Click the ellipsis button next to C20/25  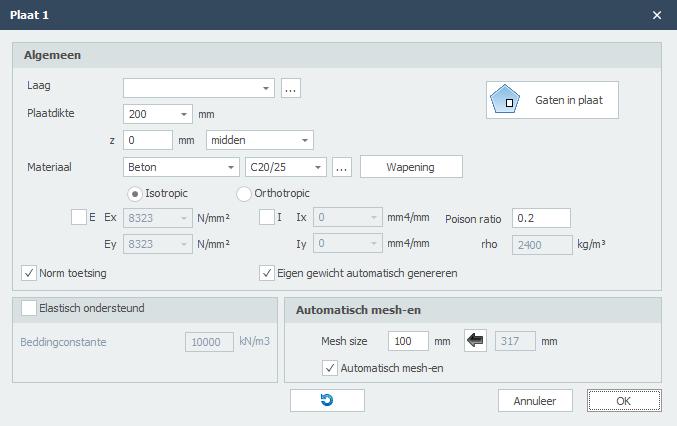tap(342, 167)
